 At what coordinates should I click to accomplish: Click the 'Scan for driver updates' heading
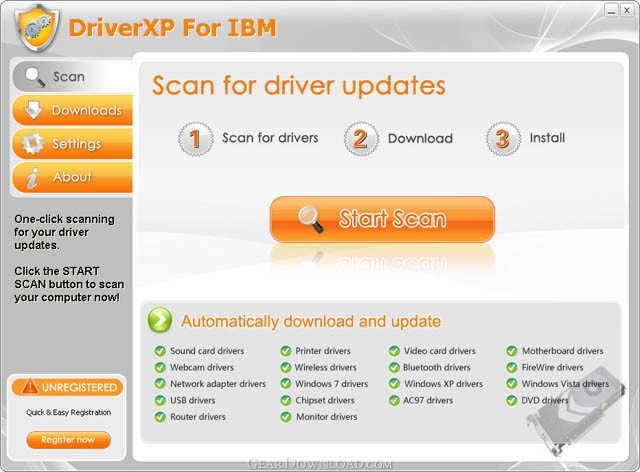pyautogui.click(x=299, y=85)
